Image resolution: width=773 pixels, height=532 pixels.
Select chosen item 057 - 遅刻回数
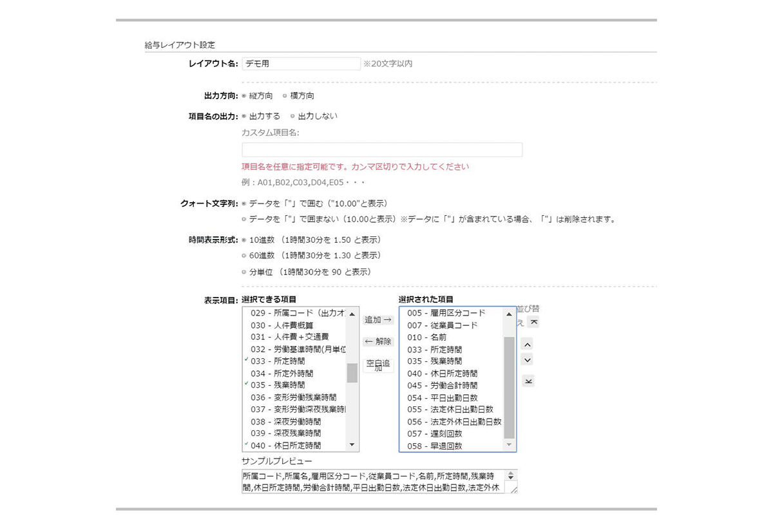tap(452, 433)
